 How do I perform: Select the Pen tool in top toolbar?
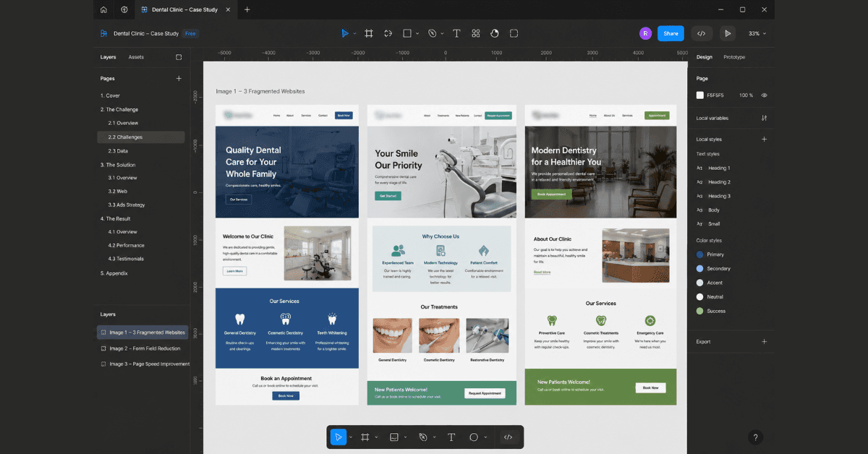click(433, 33)
